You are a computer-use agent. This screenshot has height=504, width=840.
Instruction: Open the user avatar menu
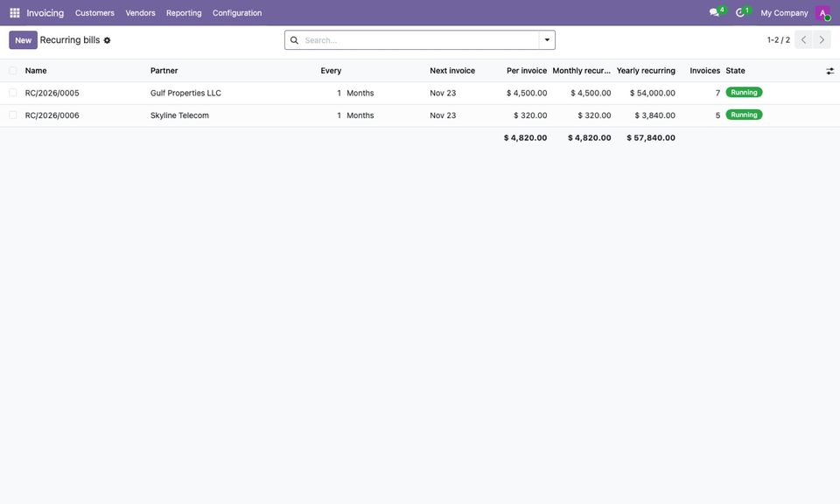[822, 13]
